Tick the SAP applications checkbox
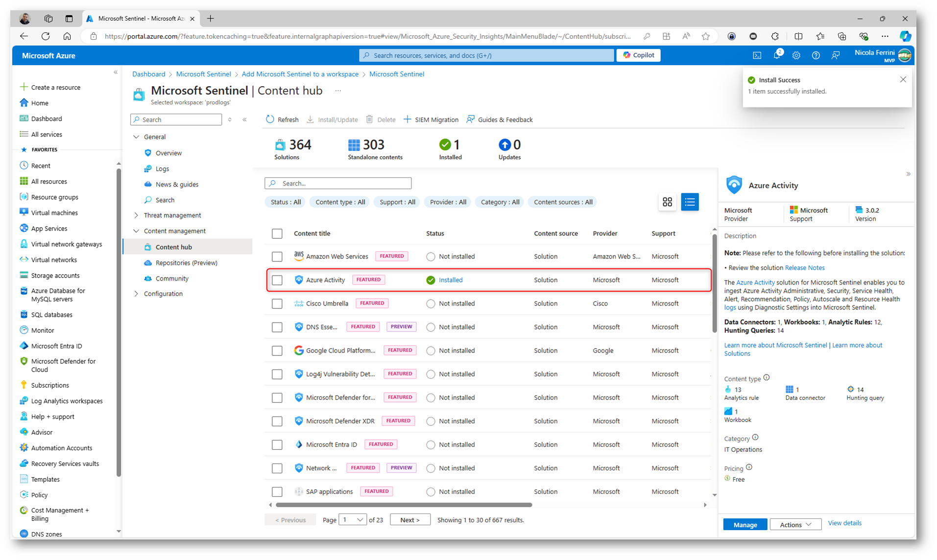Screen dimensions: 937x560 (277, 491)
